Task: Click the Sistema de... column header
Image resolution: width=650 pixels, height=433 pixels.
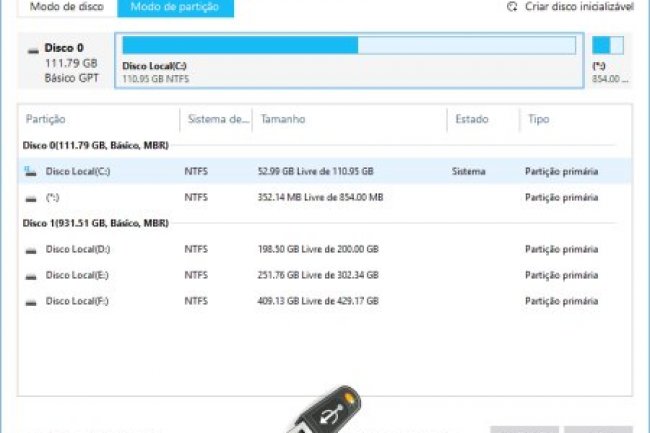Action: 217,119
